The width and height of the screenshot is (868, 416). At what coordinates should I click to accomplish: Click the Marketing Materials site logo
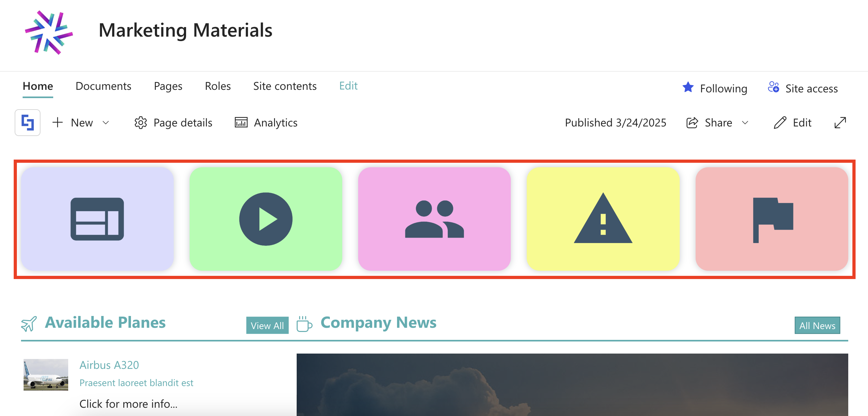(x=49, y=32)
